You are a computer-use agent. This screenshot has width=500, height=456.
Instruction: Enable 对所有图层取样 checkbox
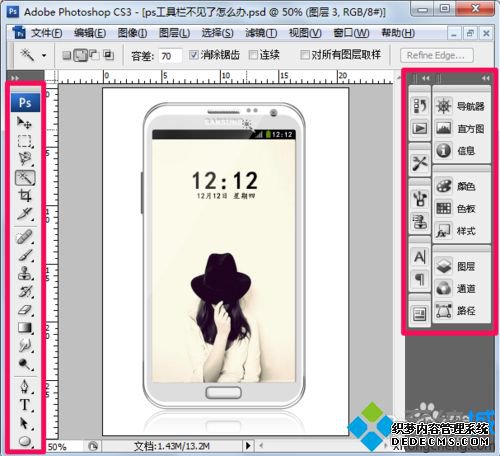(x=304, y=55)
